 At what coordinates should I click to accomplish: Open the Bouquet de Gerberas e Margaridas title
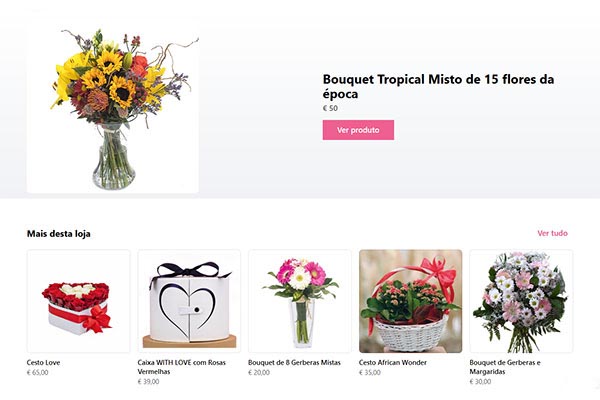point(505,367)
